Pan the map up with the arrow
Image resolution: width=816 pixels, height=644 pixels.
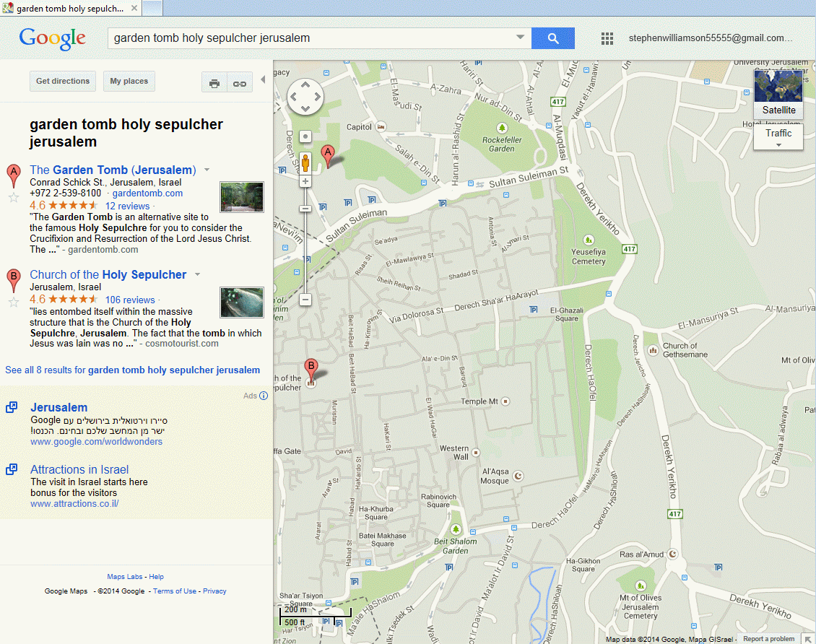305,84
